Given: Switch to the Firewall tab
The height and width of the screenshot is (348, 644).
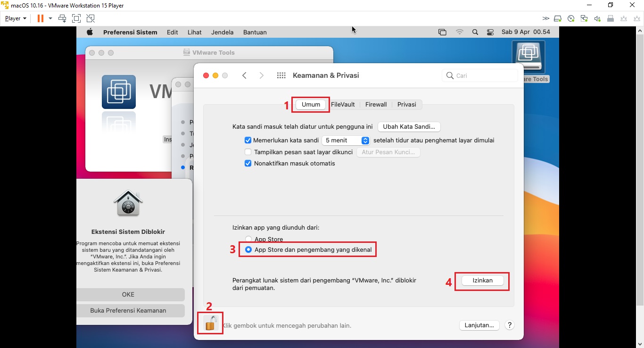Looking at the screenshot, I should 376,105.
